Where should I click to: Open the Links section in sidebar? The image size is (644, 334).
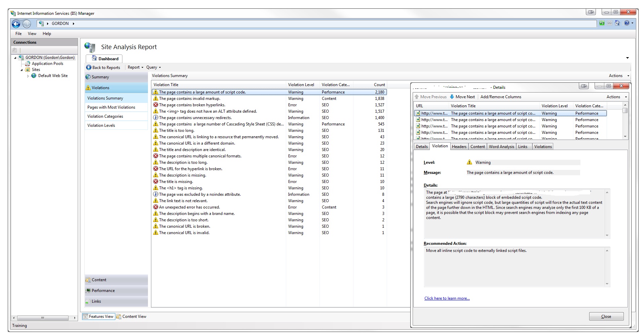click(x=116, y=301)
